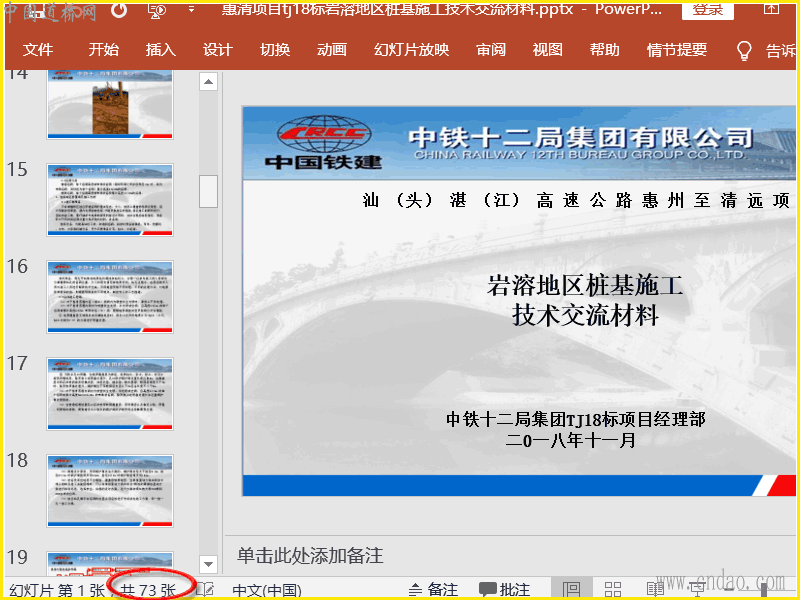Click the spell check icon in status bar
This screenshot has width=800, height=600.
point(205,590)
